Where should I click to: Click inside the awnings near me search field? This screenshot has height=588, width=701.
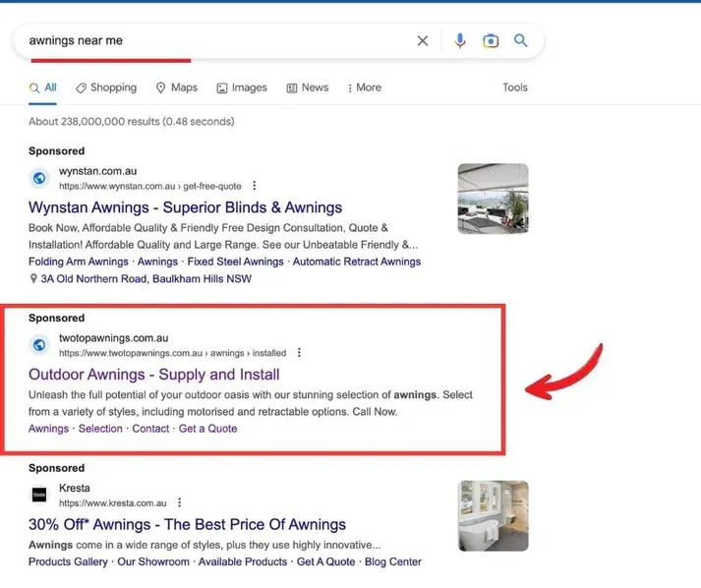pos(216,41)
